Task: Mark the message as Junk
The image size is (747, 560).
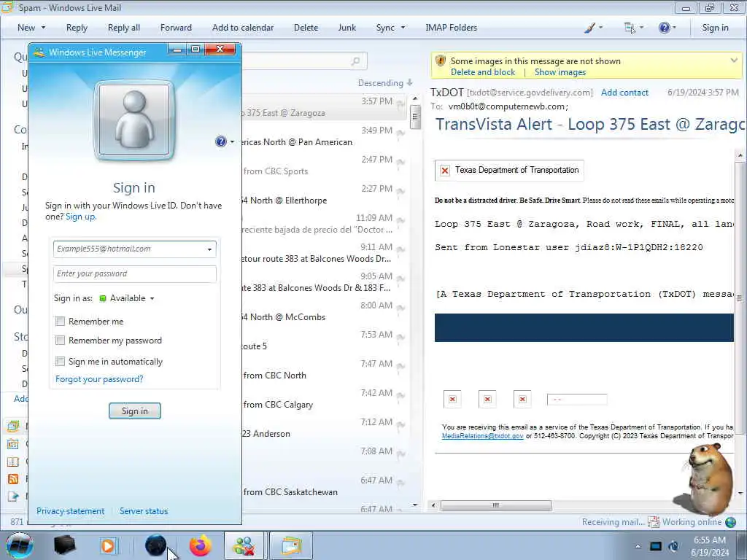Action: [x=347, y=28]
